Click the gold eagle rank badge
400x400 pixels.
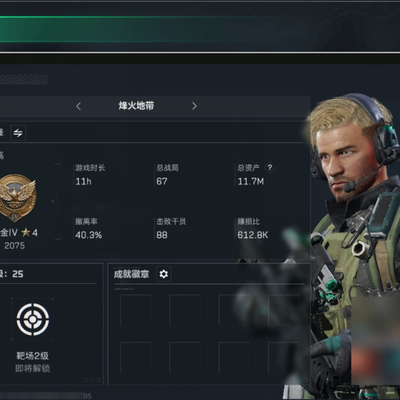click(x=17, y=198)
